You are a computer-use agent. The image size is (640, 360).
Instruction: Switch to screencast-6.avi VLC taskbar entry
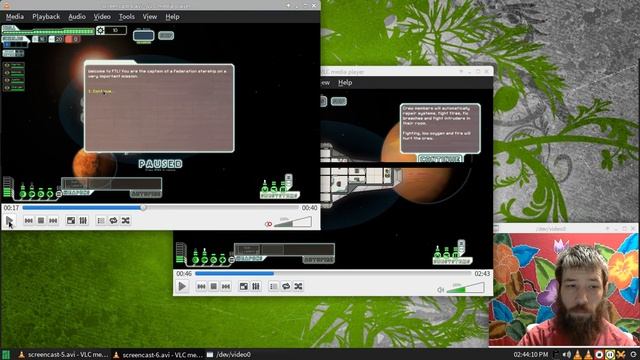click(x=158, y=355)
